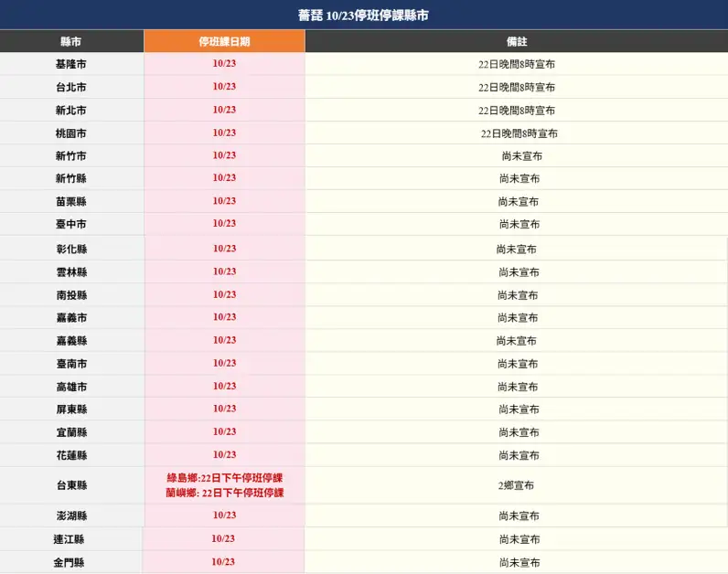The image size is (728, 574).
Task: Click the 10/23 date for 澎湖縣
Action: coord(225,516)
